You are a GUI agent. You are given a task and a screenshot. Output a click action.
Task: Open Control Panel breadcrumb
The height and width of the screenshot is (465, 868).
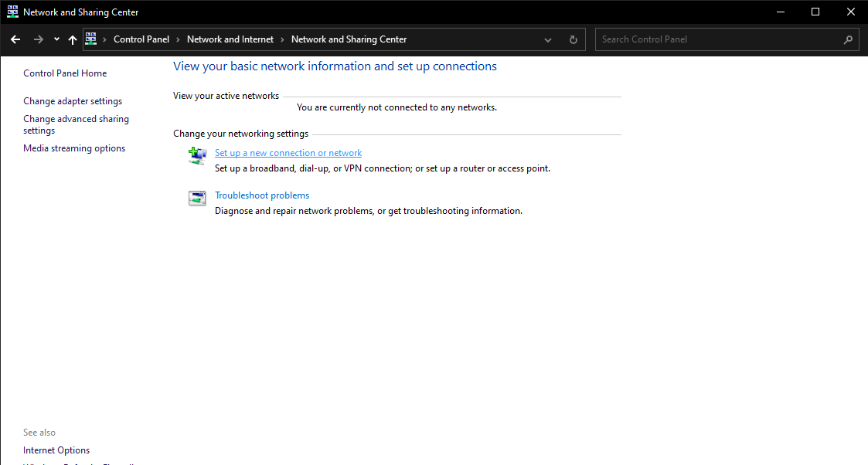click(x=141, y=39)
